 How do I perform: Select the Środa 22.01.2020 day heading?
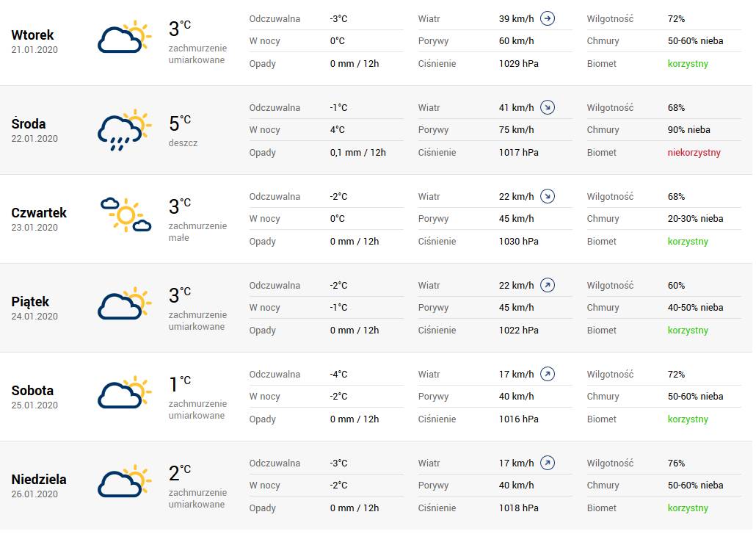[34, 130]
